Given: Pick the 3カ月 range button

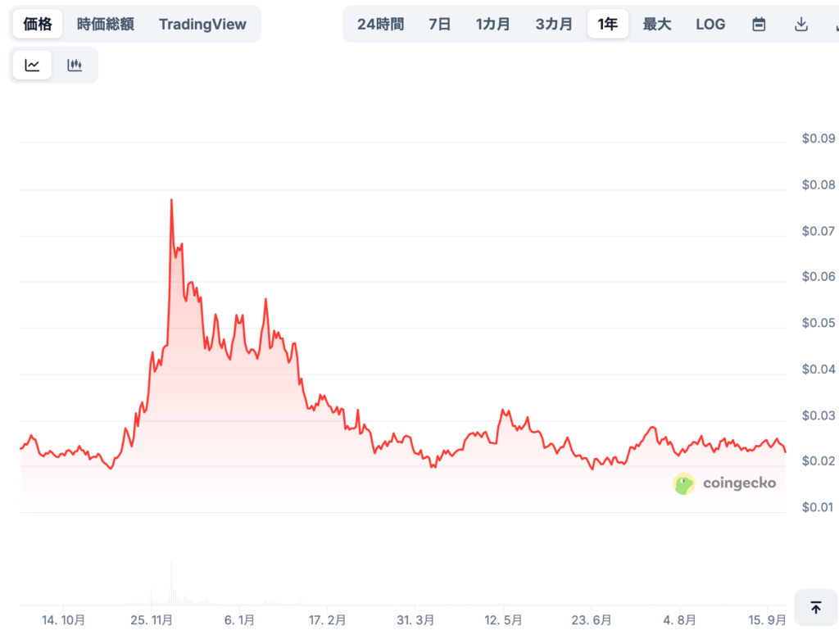Looking at the screenshot, I should pos(554,24).
